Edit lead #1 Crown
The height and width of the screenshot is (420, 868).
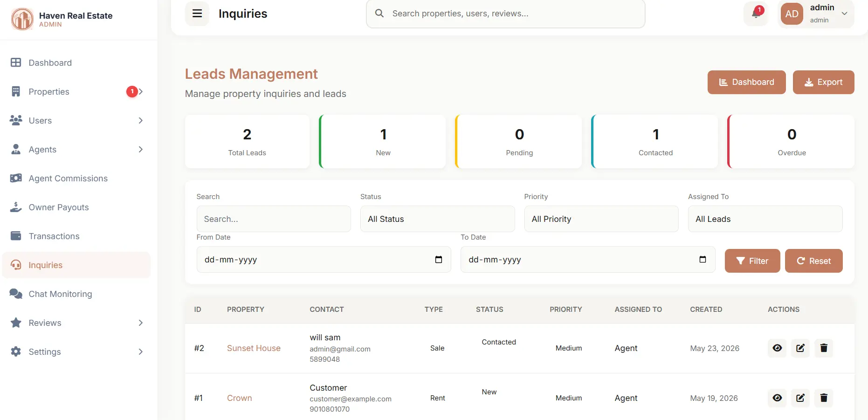800,398
